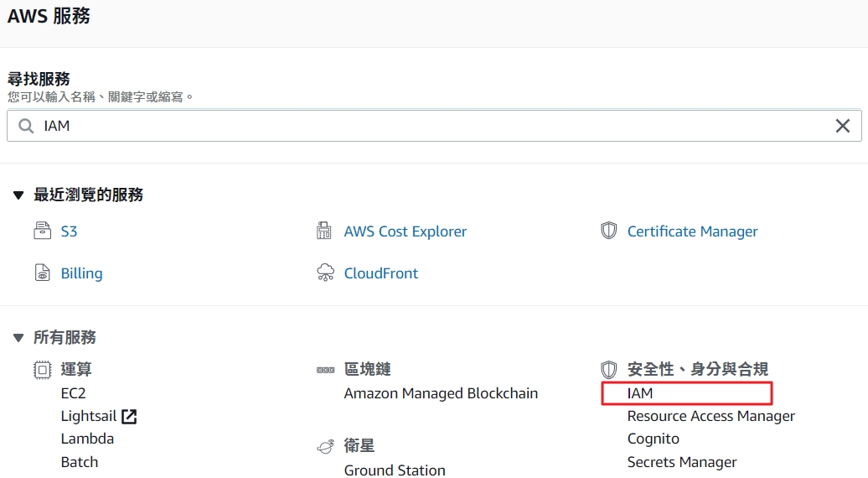The image size is (868, 478).
Task: Open the Billing service
Action: (x=81, y=273)
